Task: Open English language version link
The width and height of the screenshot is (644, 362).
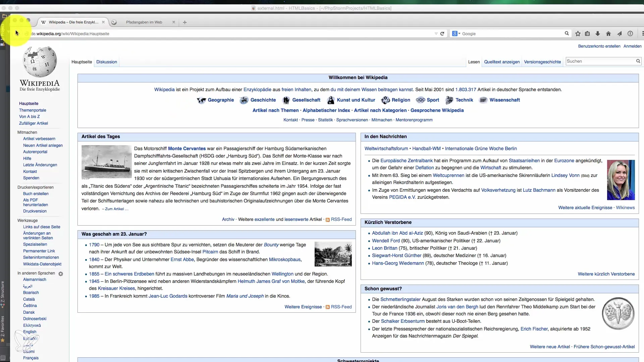Action: 30,332
